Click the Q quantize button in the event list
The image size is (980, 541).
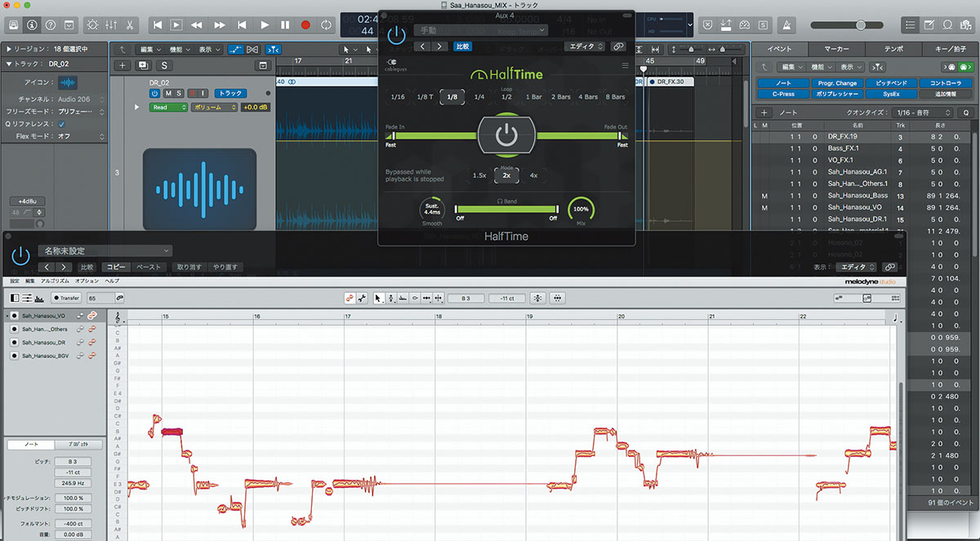point(964,112)
